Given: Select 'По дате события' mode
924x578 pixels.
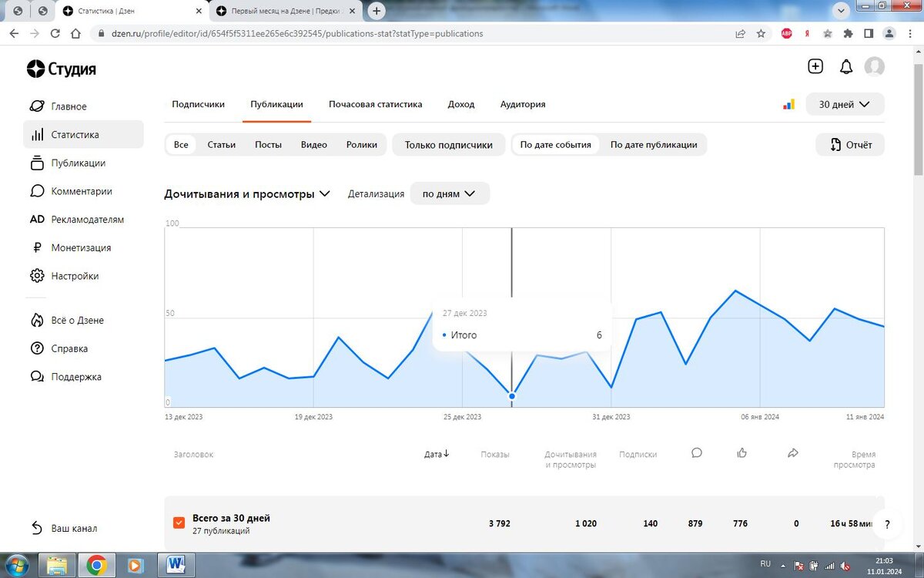Looking at the screenshot, I should 556,145.
